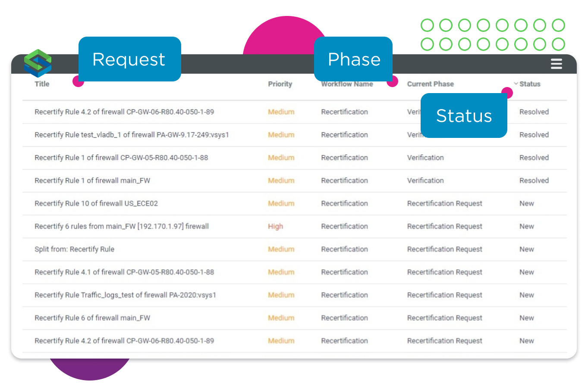Click the Current Phase column header
Image resolution: width=588 pixels, height=390 pixels.
(x=430, y=84)
